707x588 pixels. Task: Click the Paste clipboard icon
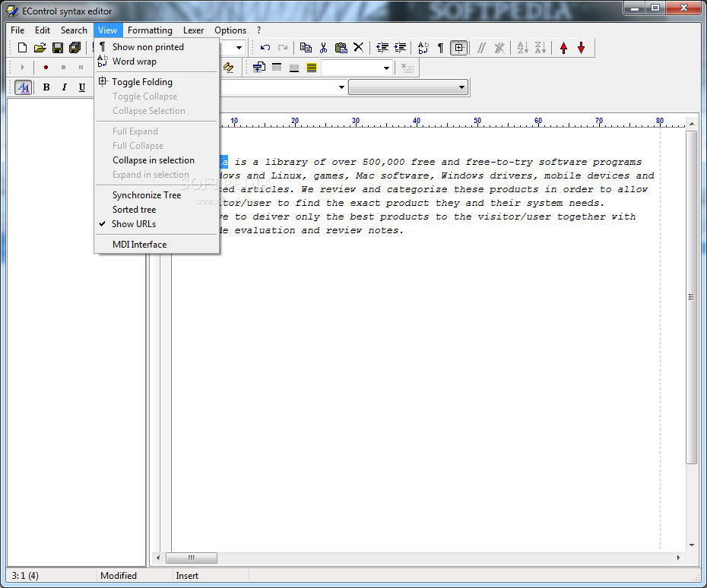[x=341, y=47]
